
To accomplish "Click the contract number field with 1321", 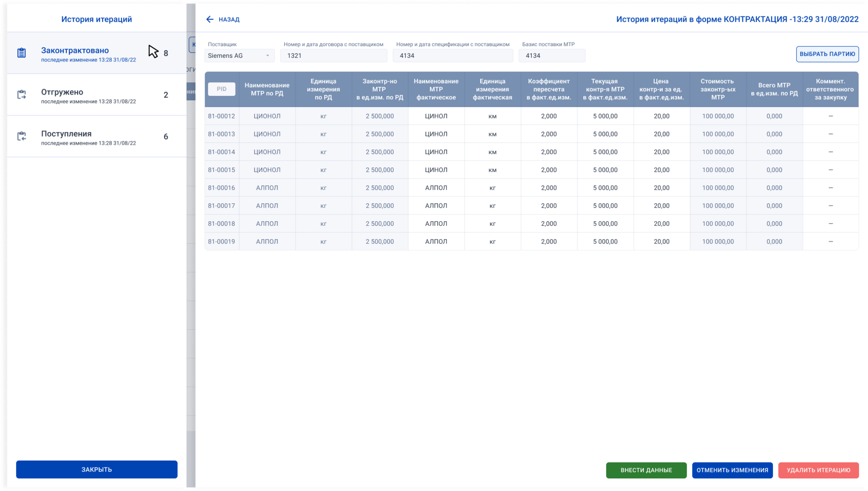I will 334,56.
